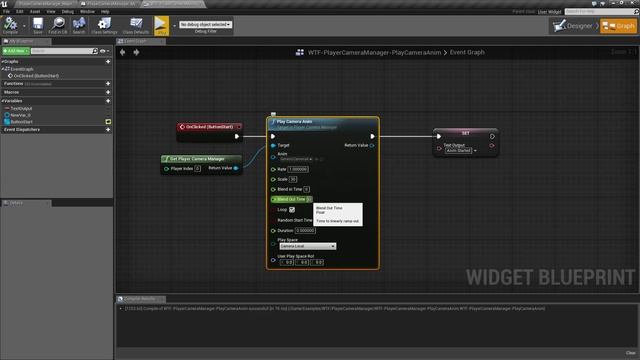The image size is (640, 360).
Task: Click the Blend In Time value field
Action: click(307, 189)
